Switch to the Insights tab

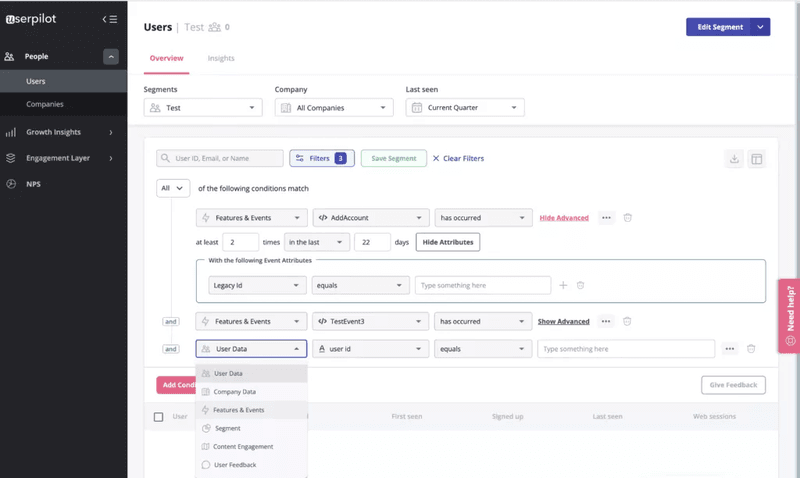tap(221, 58)
